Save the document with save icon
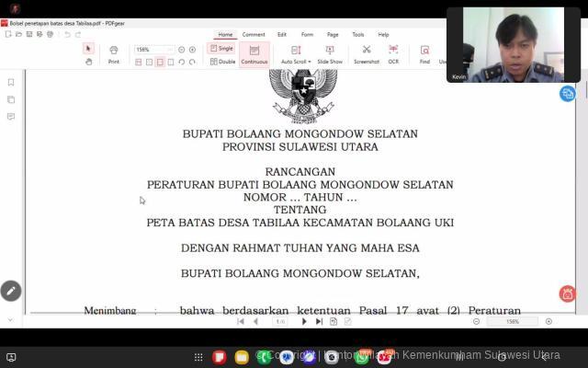Viewport: 588px width, 368px height. 29,35
